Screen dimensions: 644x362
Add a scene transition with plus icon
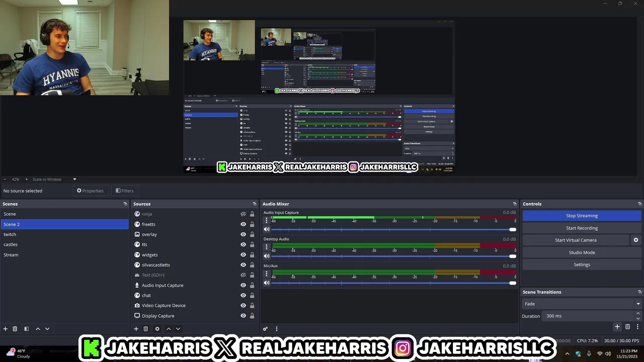coord(617,327)
